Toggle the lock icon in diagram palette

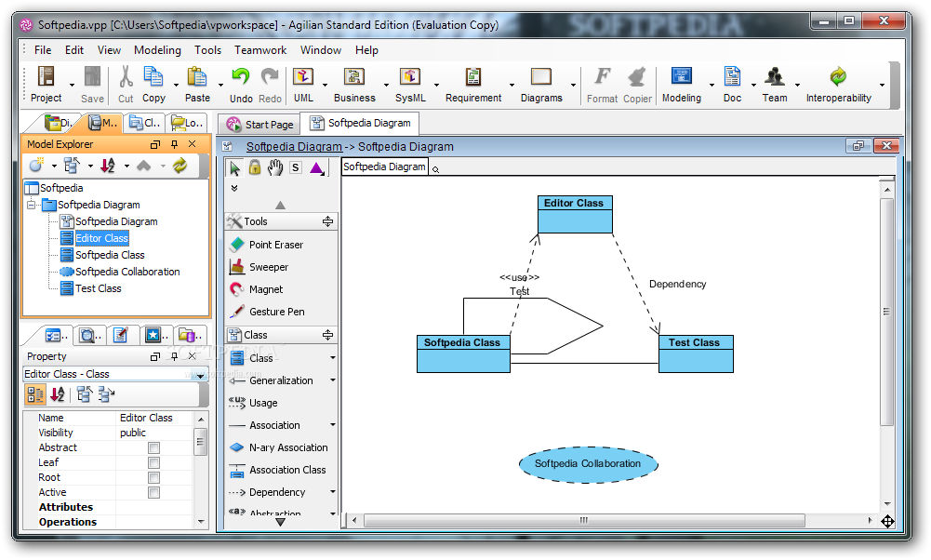pyautogui.click(x=255, y=167)
